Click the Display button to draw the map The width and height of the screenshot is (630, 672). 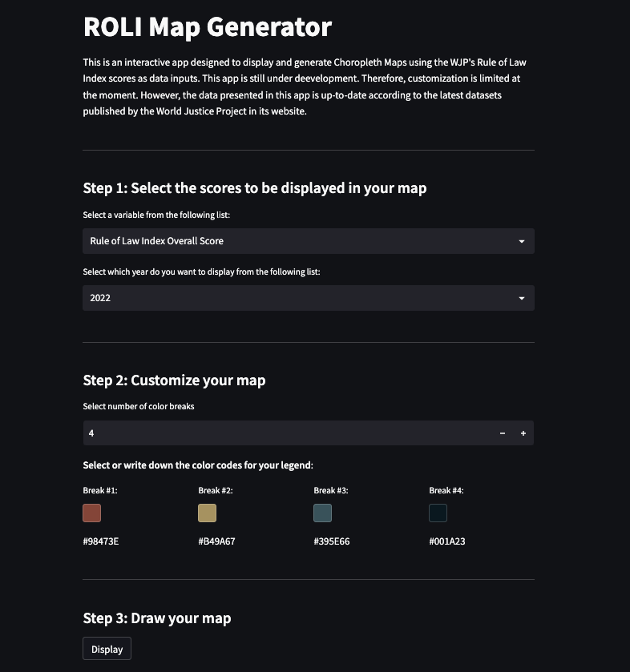pyautogui.click(x=107, y=649)
